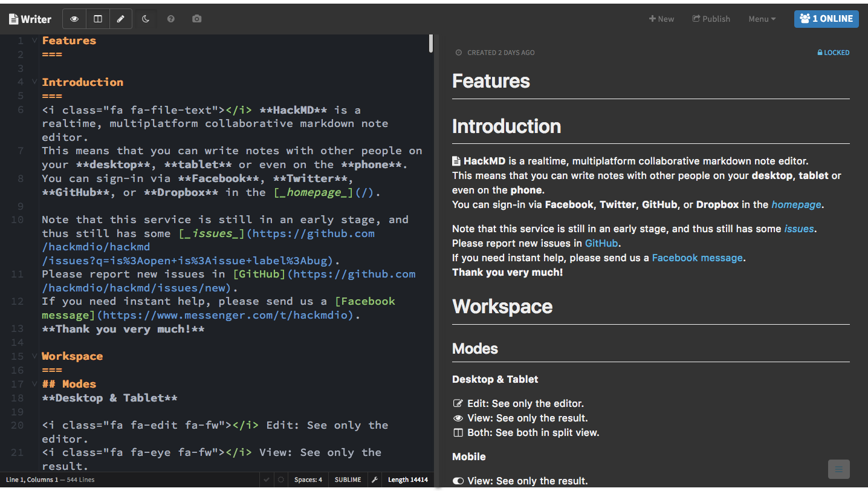
Task: Click the edit icon beside 'Edit: See only the editor'
Action: [458, 403]
